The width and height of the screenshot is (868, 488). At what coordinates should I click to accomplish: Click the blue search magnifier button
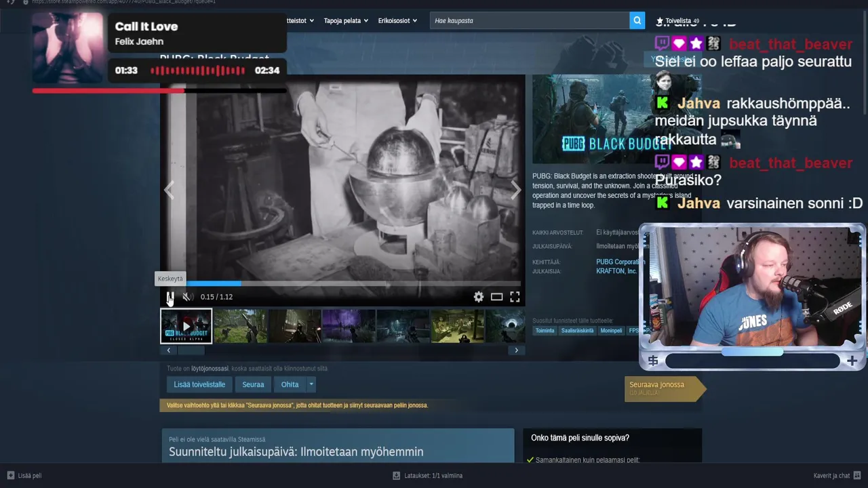point(637,20)
